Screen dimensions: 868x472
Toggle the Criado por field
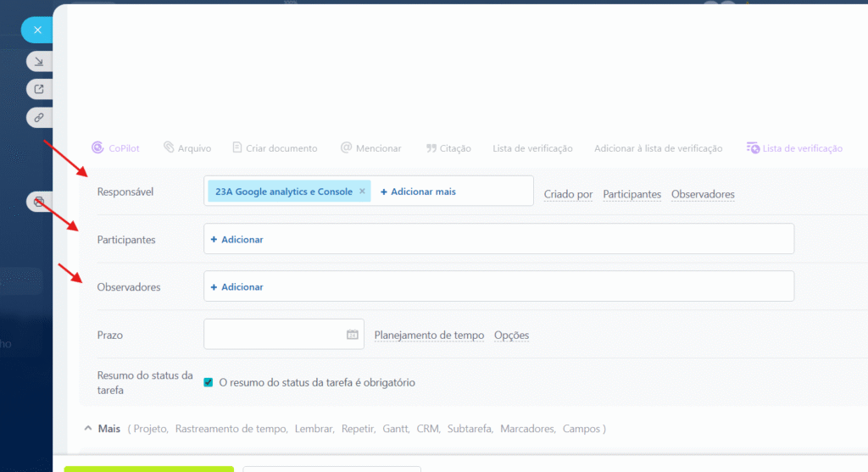568,195
